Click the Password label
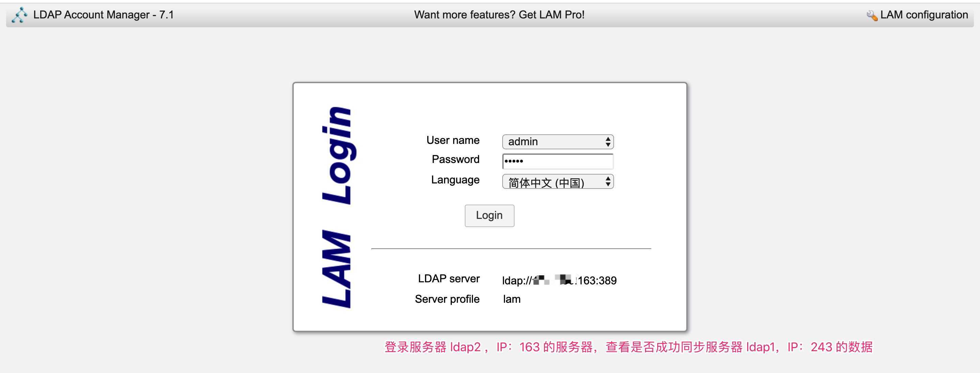This screenshot has width=980, height=373. pos(455,159)
